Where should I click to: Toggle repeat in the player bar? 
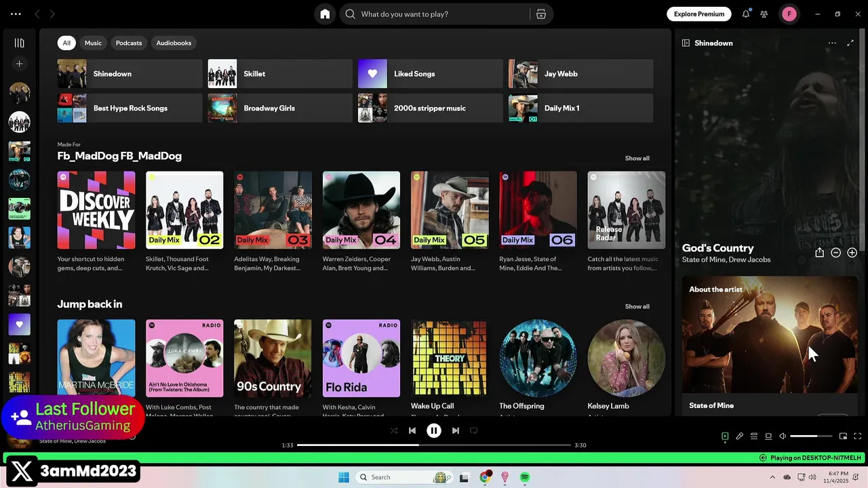474,430
